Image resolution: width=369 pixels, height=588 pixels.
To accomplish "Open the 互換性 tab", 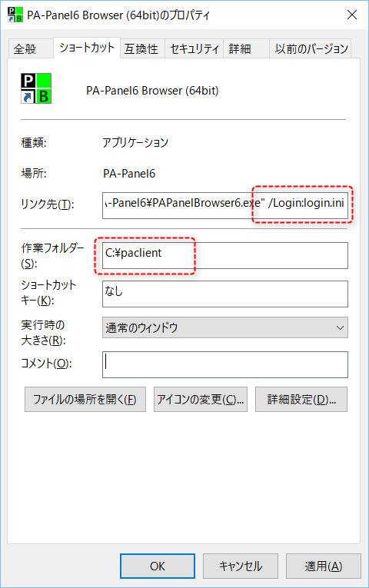I will 142,48.
